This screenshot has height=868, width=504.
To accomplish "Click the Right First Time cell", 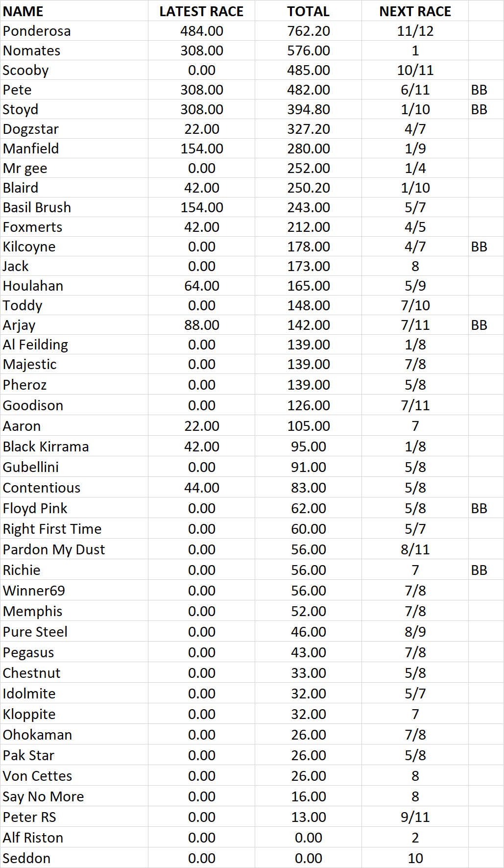I will [52, 529].
